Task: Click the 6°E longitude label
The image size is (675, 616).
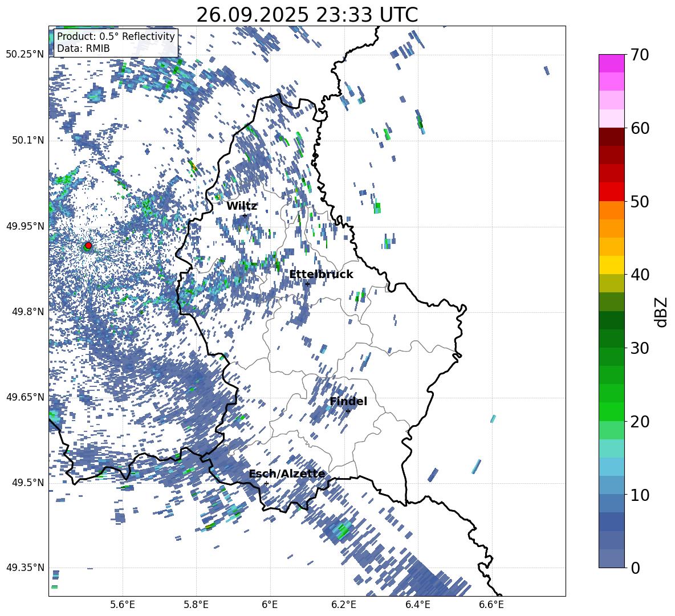Action: point(270,605)
